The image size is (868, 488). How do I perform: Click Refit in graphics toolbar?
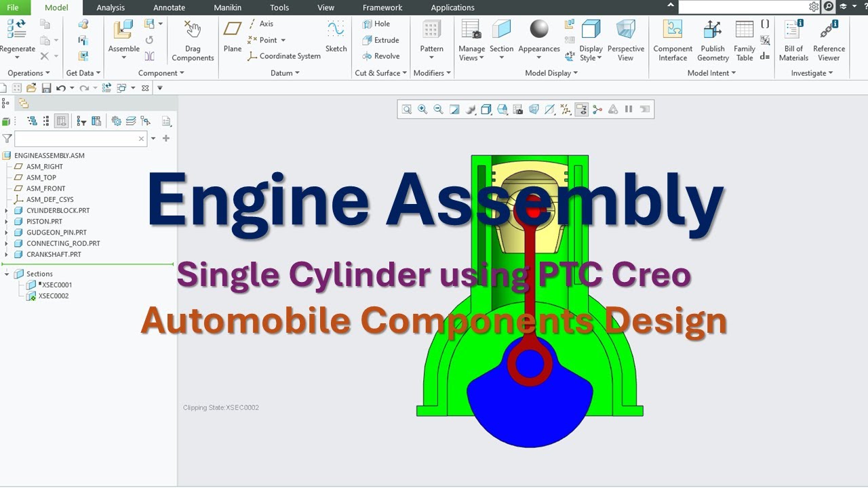click(x=407, y=109)
